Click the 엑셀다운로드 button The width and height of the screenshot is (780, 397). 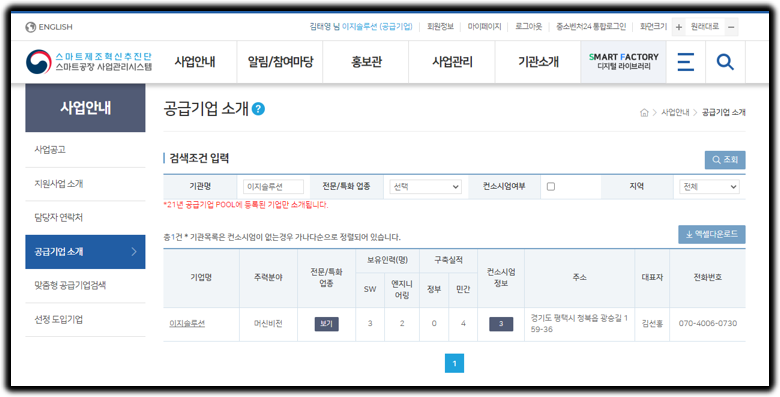click(712, 234)
